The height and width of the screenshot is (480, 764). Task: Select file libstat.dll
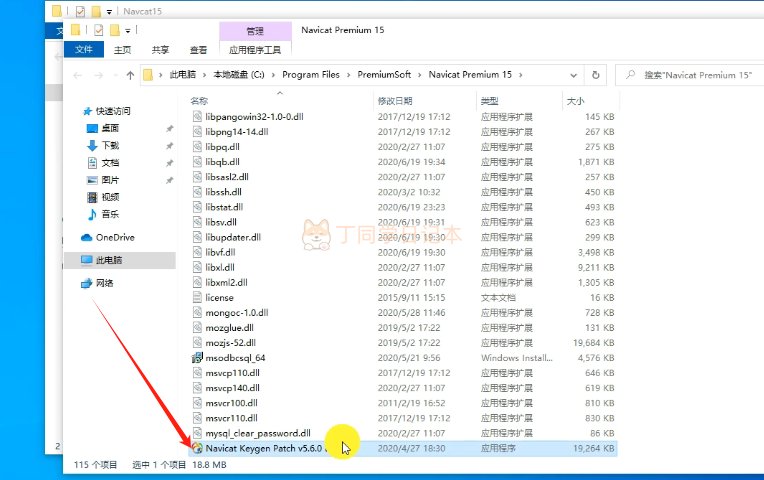[224, 207]
